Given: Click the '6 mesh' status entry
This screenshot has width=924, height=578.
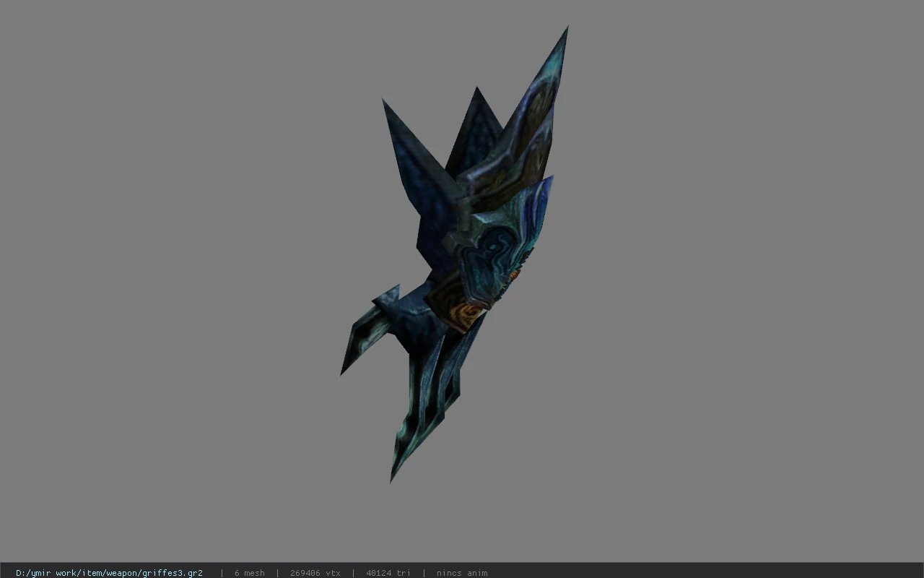Looking at the screenshot, I should tap(249, 573).
